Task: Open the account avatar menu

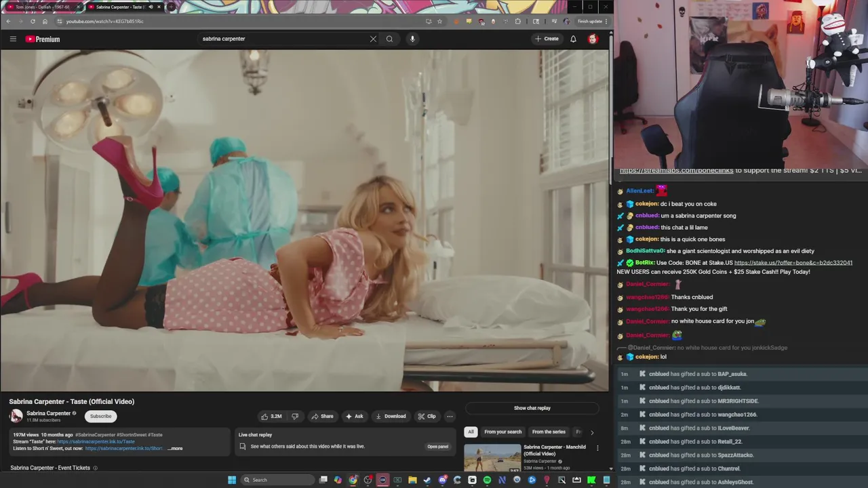Action: tap(593, 39)
